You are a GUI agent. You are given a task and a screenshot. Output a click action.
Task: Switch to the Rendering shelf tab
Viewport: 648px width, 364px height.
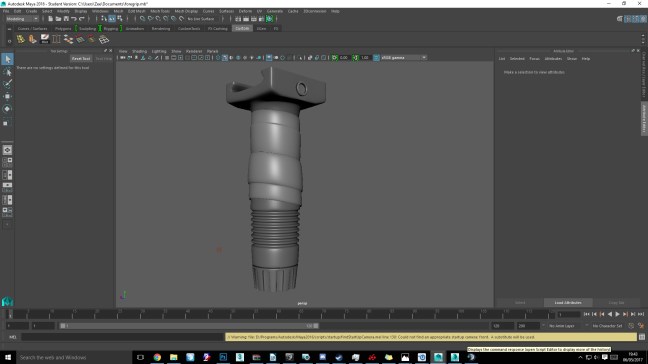[161, 29]
